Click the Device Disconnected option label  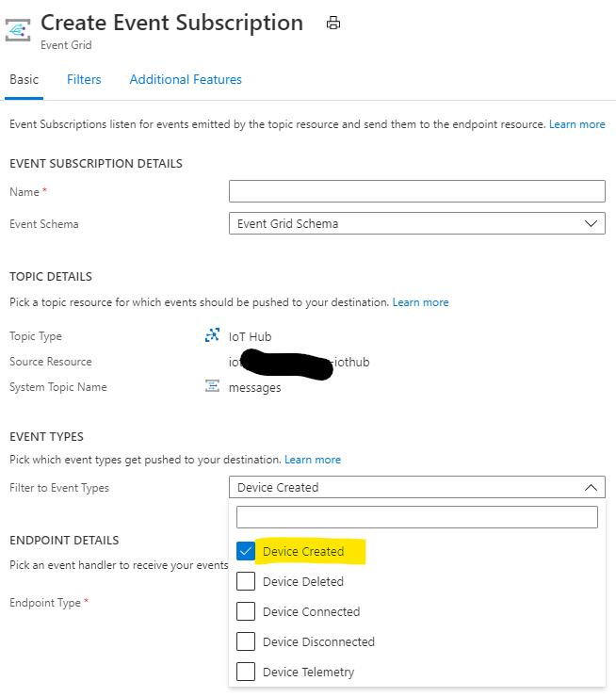(x=318, y=641)
